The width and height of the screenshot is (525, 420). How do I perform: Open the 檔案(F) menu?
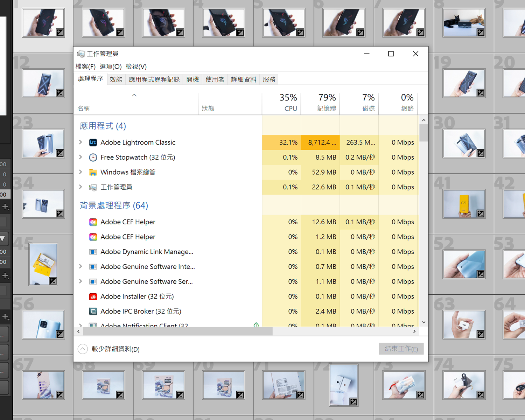85,66
